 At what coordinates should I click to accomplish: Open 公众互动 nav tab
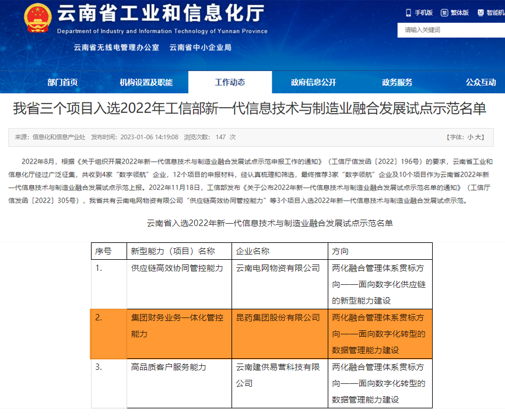[x=481, y=82]
